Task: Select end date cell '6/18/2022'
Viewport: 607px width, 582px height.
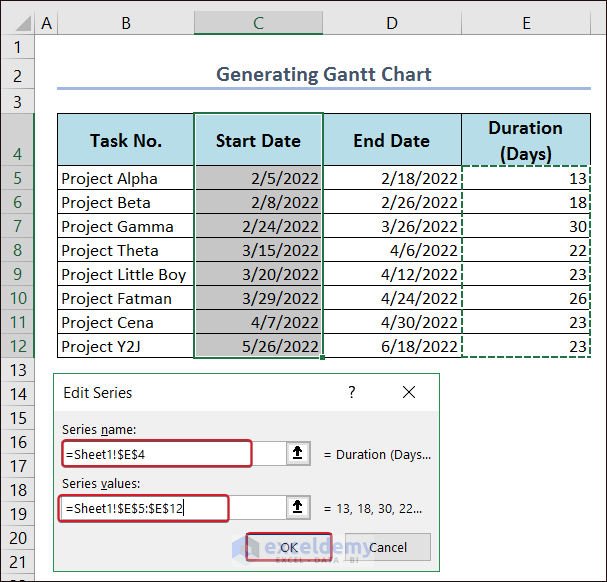Action: 392,346
